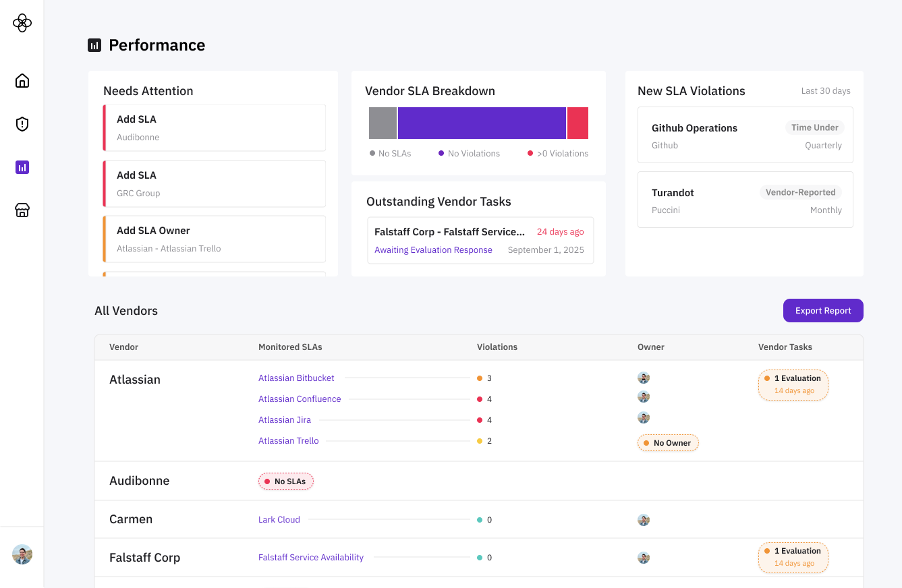Image resolution: width=902 pixels, height=588 pixels.
Task: Open the Add SLA card for GRC Group
Action: [215, 183]
